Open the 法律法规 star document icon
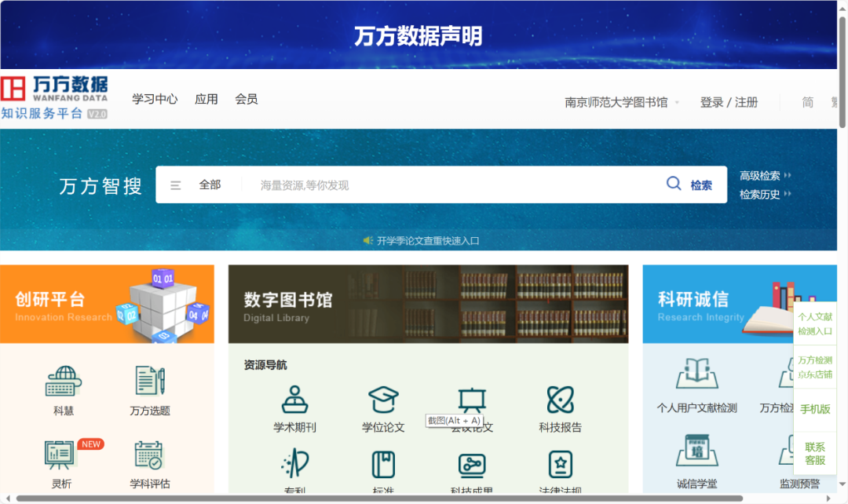 [561, 465]
